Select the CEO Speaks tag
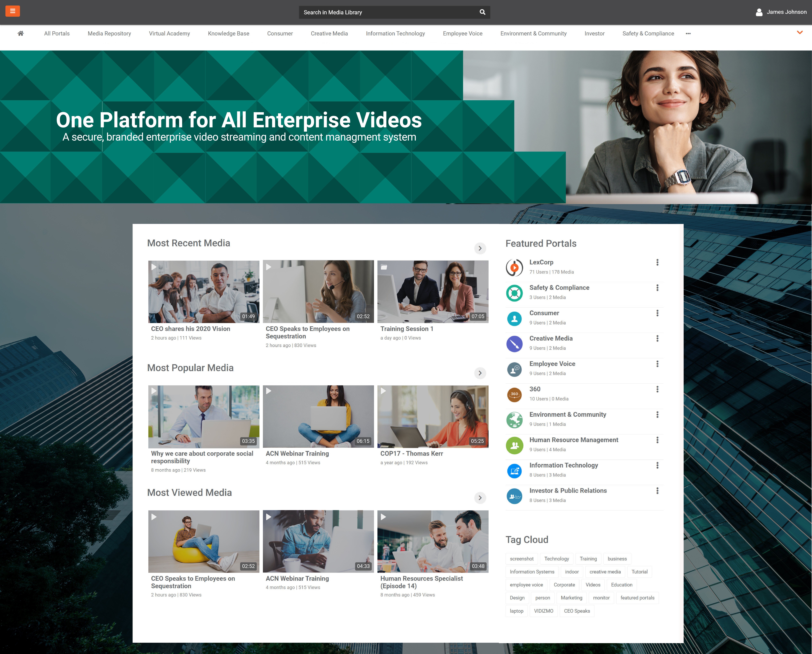 [577, 611]
